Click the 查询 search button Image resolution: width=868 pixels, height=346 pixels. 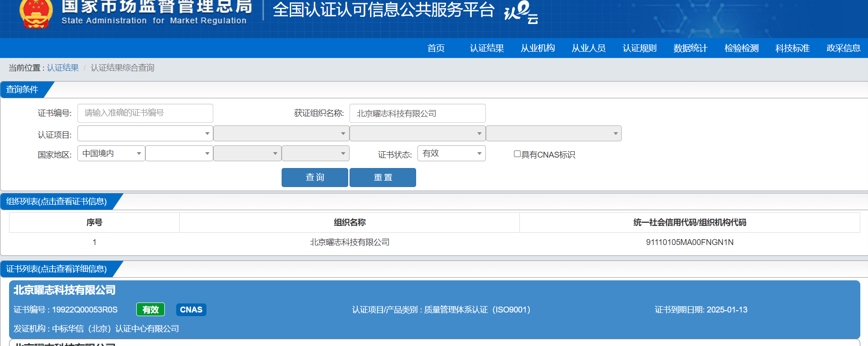tap(315, 178)
